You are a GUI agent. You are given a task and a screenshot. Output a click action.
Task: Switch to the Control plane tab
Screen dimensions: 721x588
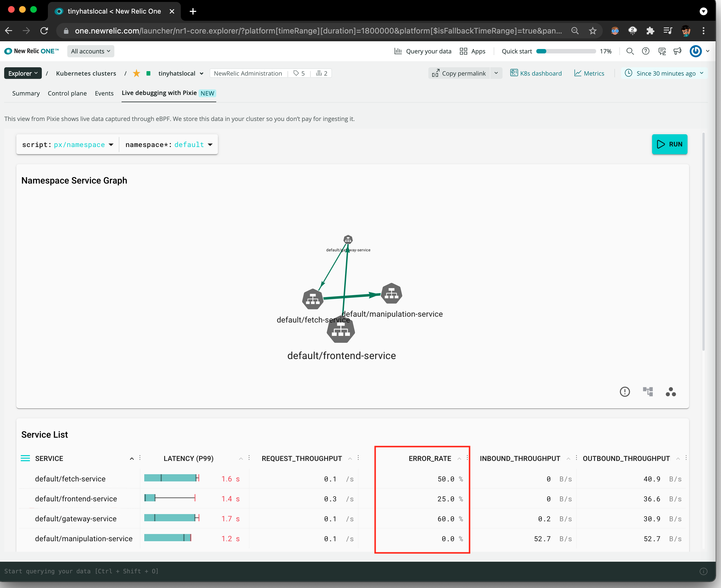click(67, 93)
